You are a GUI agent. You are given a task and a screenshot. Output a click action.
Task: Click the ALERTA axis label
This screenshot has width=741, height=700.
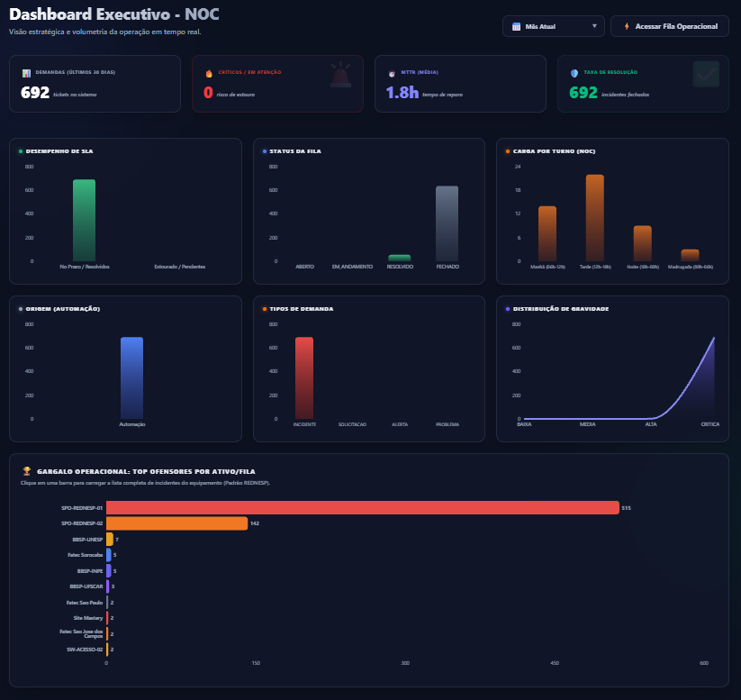[400, 424]
